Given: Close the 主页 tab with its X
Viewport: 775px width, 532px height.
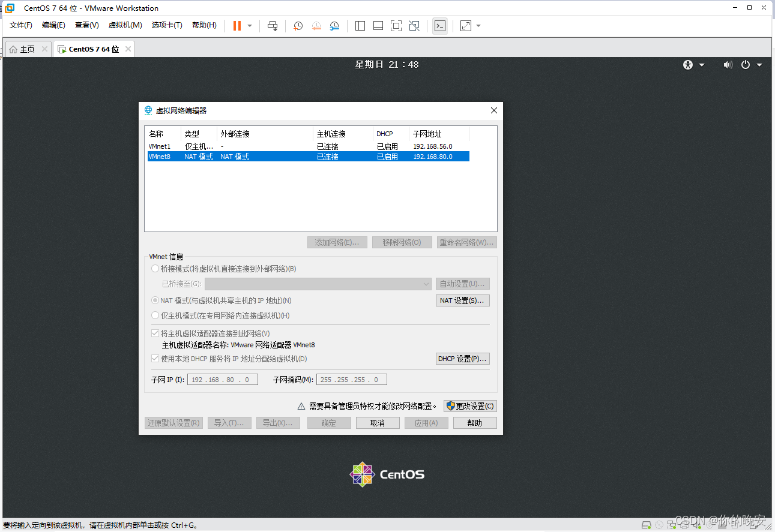Looking at the screenshot, I should click(x=44, y=49).
